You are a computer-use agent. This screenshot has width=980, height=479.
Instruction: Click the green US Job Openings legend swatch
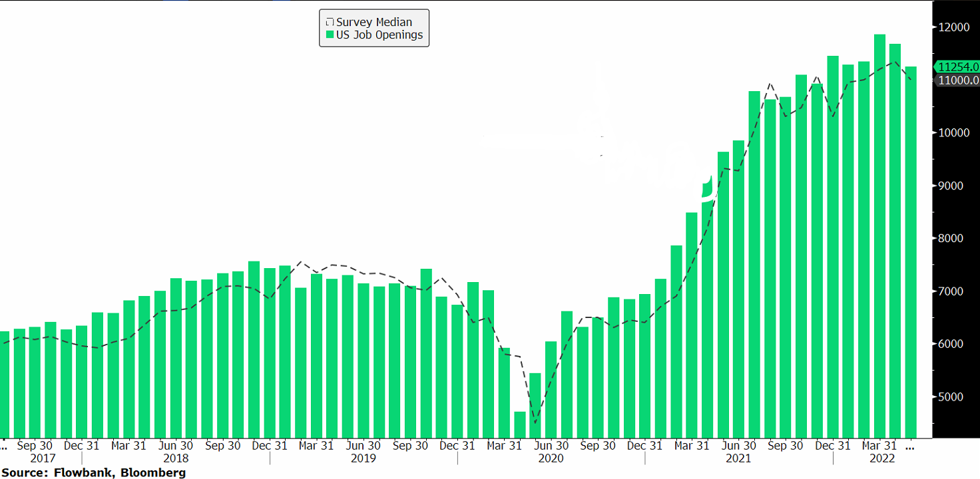[330, 35]
